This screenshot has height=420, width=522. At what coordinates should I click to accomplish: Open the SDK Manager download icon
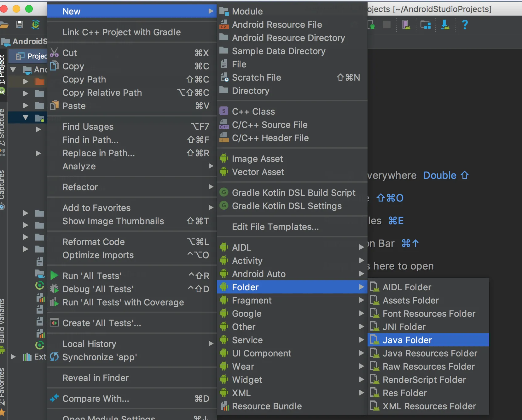coord(445,25)
